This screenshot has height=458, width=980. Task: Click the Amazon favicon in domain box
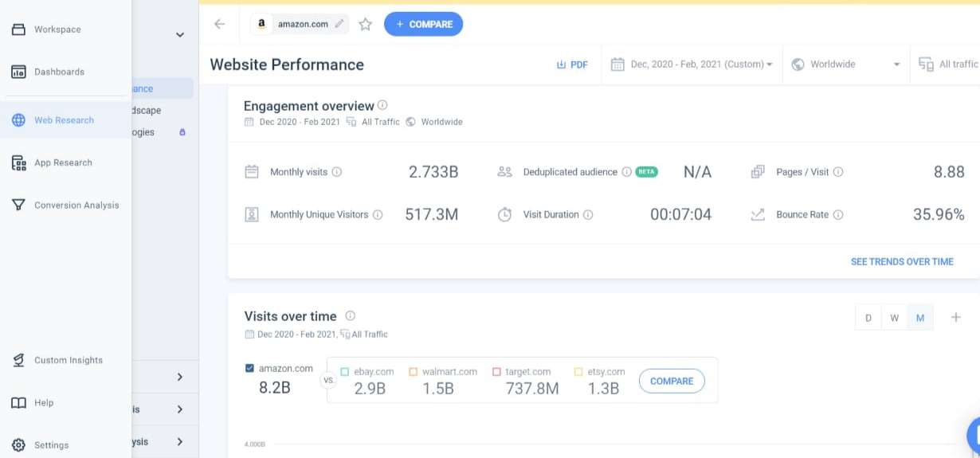pos(261,24)
